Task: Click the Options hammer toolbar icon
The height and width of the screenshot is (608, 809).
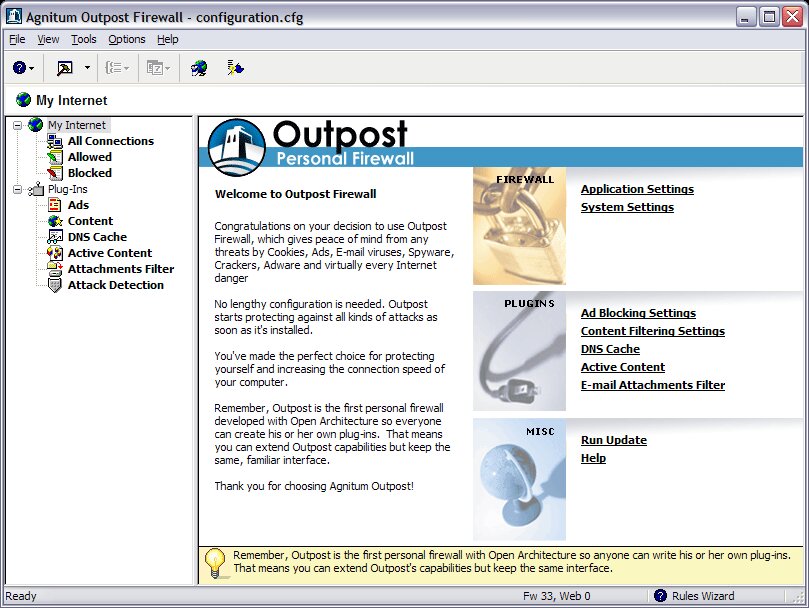Action: [64, 68]
